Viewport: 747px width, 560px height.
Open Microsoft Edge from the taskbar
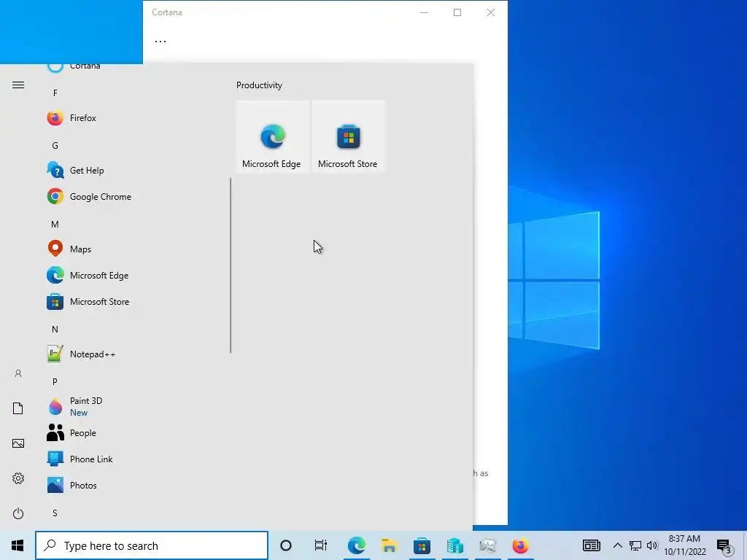(x=356, y=545)
